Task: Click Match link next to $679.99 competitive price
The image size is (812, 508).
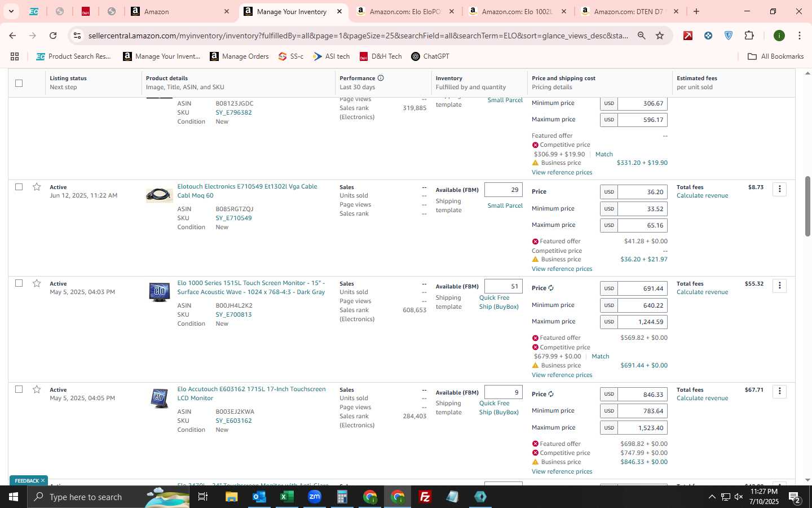Action: pos(600,356)
